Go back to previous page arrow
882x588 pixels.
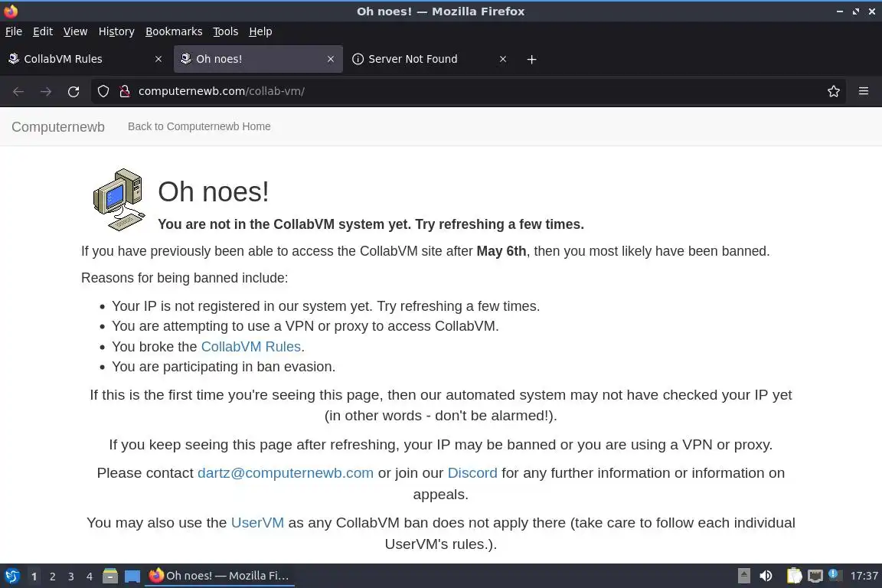18,91
